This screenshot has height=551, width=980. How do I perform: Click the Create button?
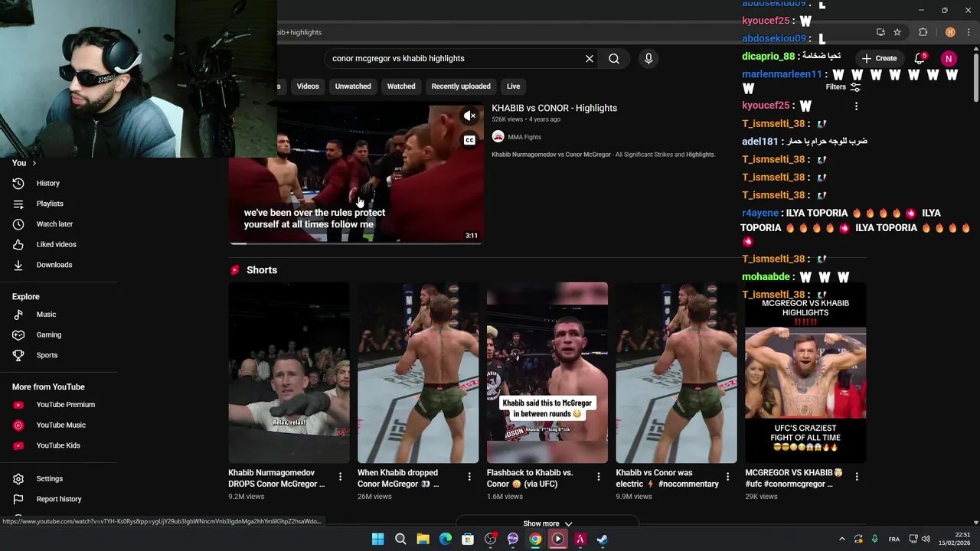tap(879, 58)
